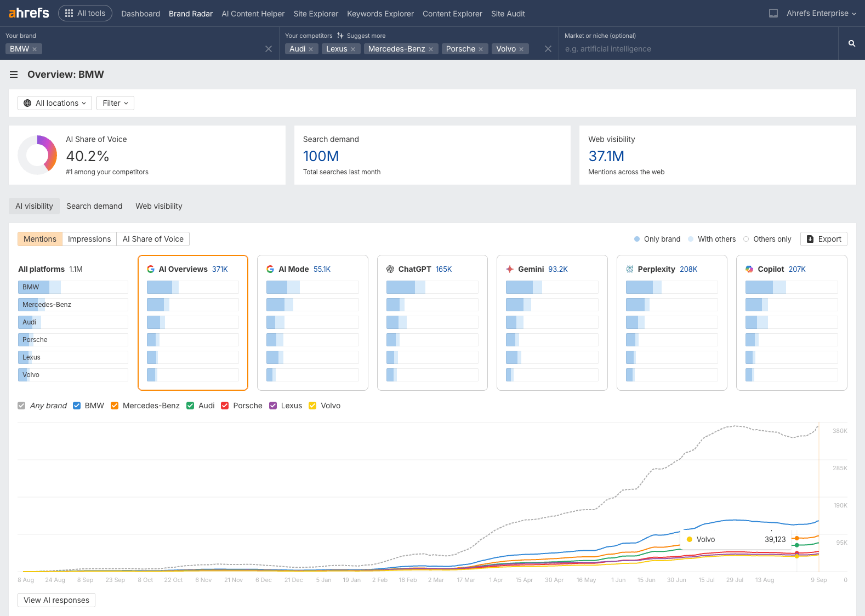The image size is (865, 616).
Task: Remove the Audi competitor tag
Action: click(x=311, y=49)
